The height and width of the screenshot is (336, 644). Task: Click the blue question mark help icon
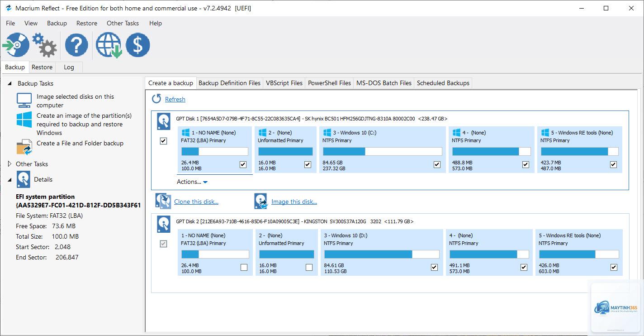click(x=76, y=45)
